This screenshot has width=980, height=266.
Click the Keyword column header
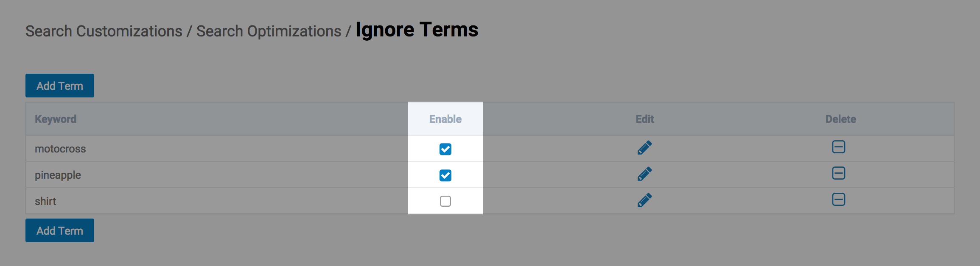tap(56, 119)
